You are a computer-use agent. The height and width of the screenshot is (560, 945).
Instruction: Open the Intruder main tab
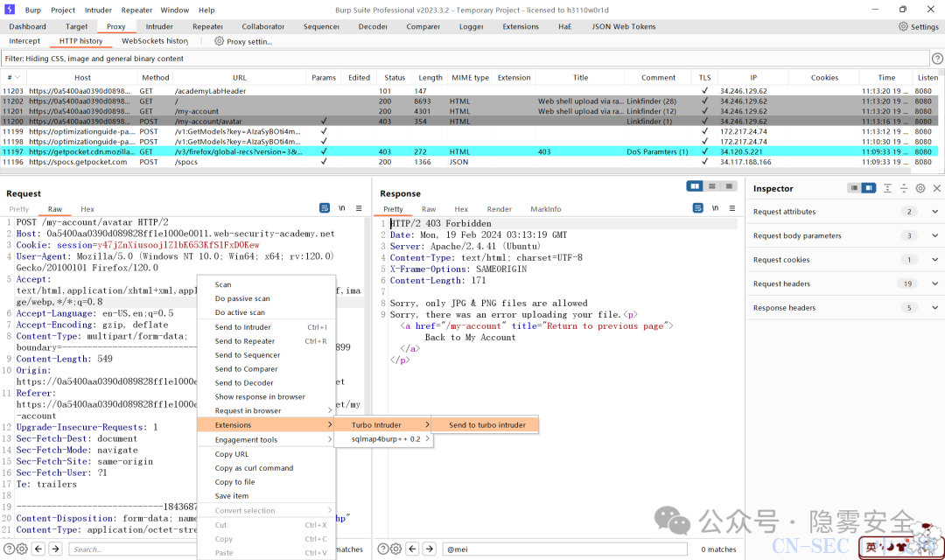(x=159, y=26)
